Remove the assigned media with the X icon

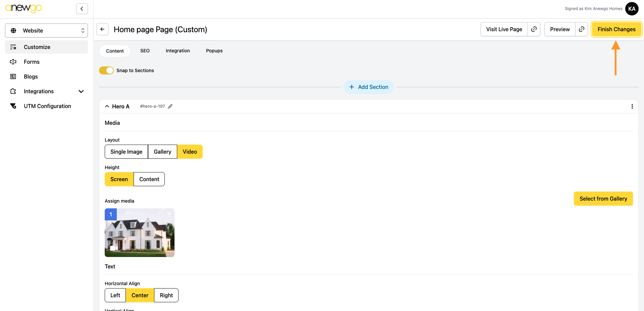169,214
